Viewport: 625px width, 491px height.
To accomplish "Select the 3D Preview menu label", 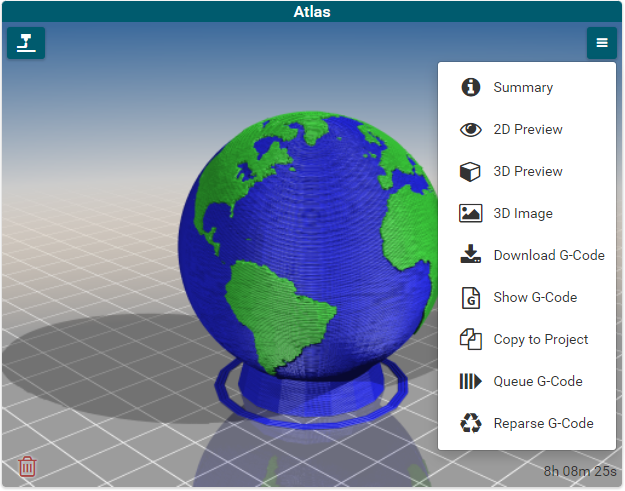I will tap(528, 171).
